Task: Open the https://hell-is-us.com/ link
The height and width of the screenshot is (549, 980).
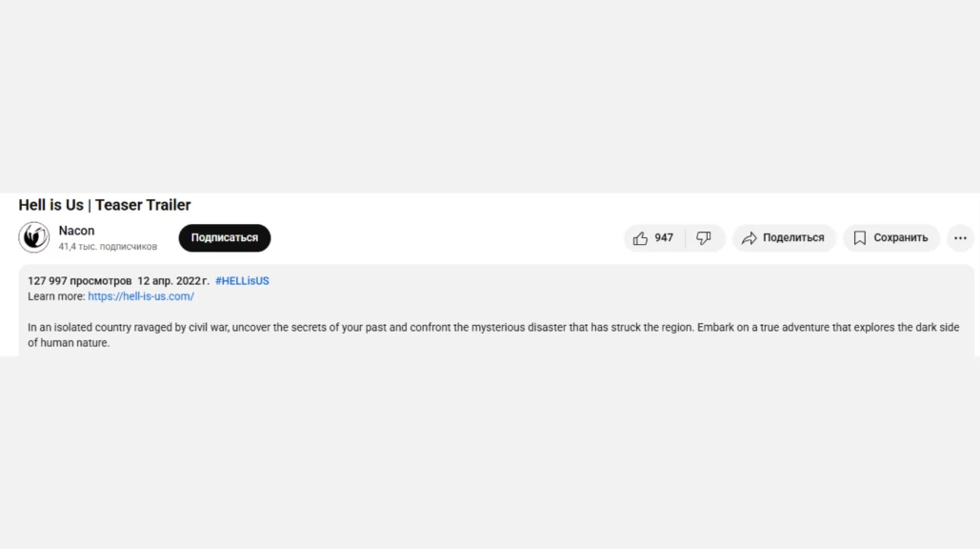Action: (141, 296)
